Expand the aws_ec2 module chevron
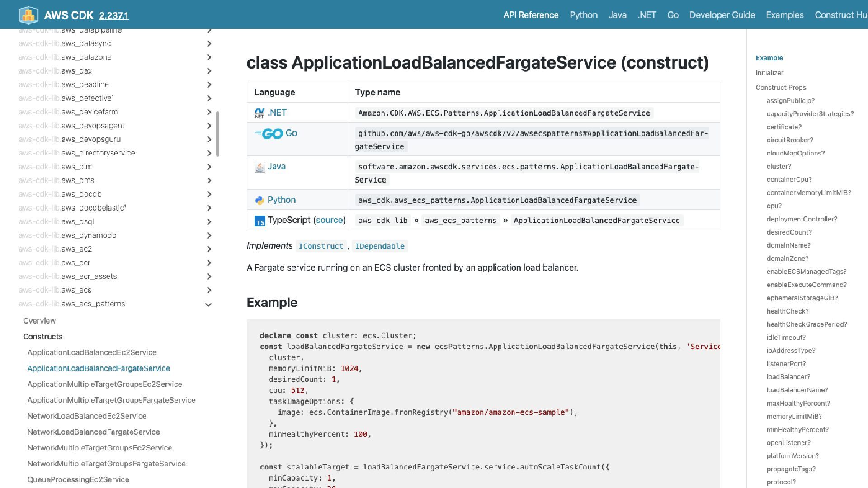Viewport: 868px width, 488px height. [x=209, y=249]
